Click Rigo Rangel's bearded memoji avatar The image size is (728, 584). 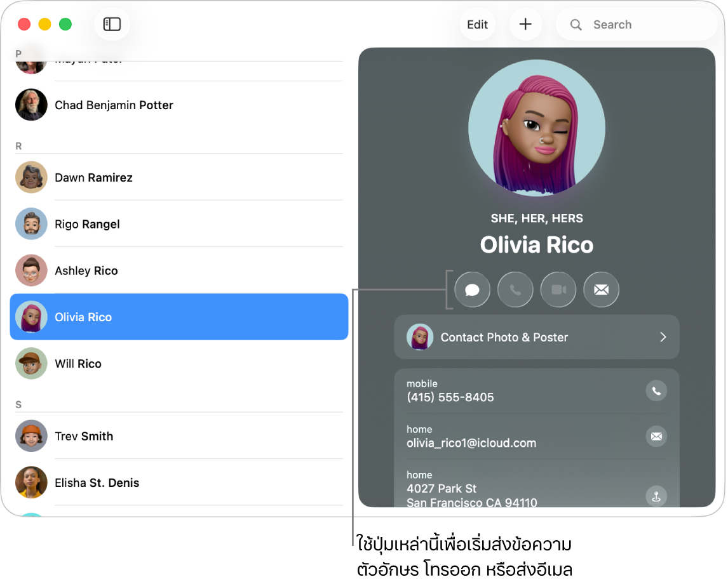[x=31, y=223]
